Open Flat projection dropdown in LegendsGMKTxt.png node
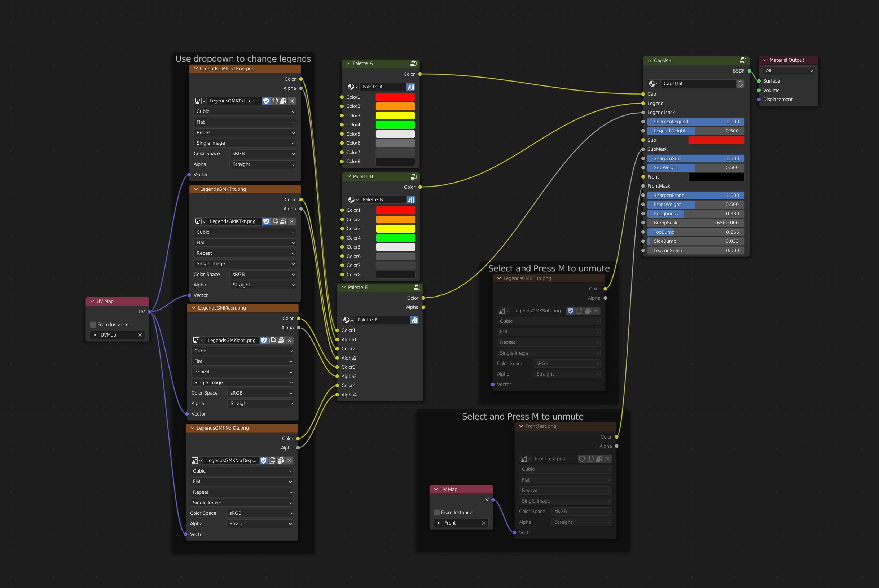Viewport: 879px width, 588px height. coord(245,243)
